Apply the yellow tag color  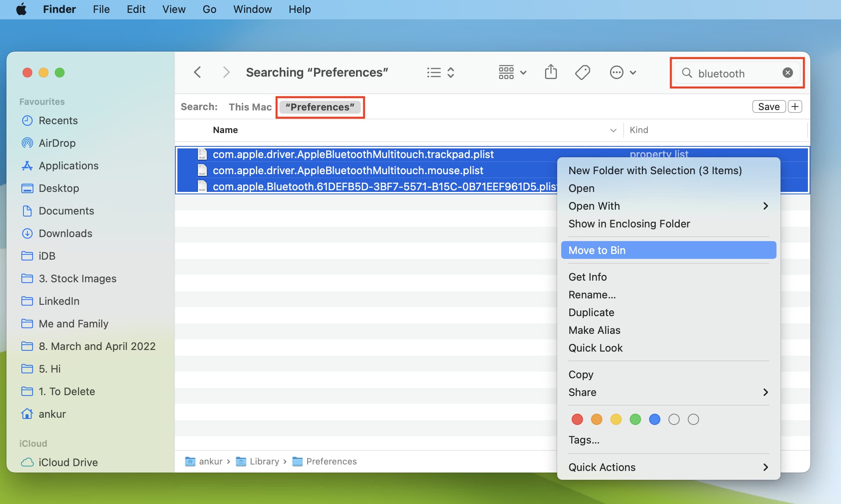[616, 419]
